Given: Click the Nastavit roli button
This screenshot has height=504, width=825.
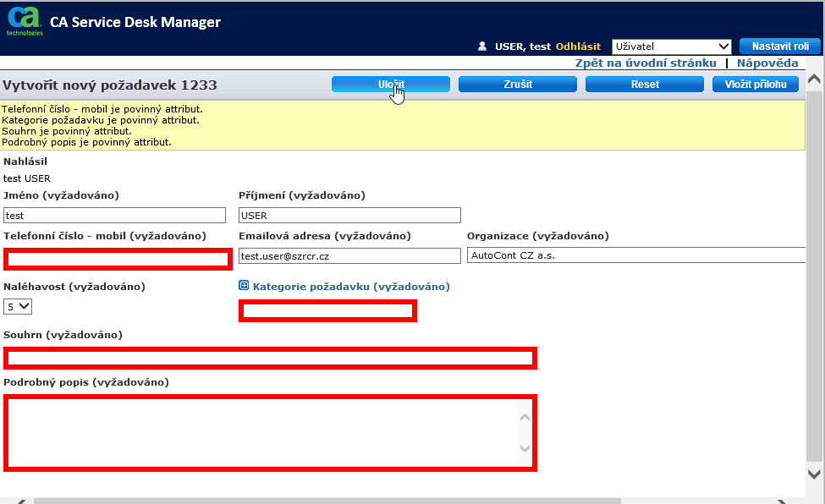Looking at the screenshot, I should click(x=780, y=47).
